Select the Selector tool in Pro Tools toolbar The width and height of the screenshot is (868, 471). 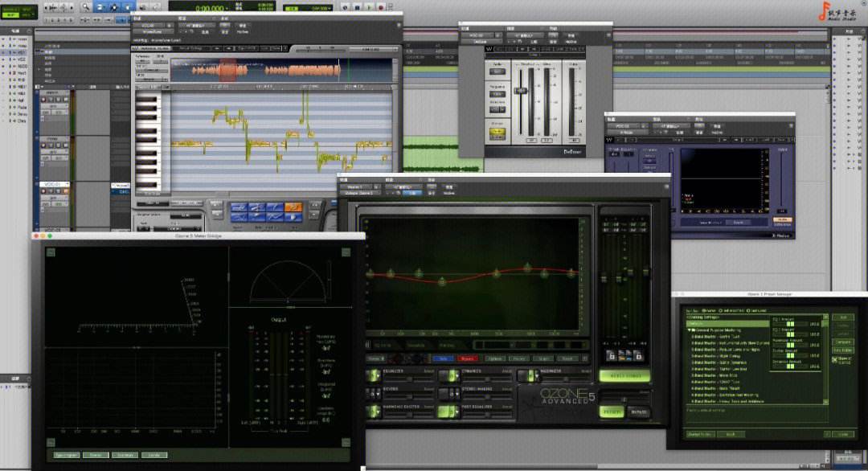click(114, 7)
